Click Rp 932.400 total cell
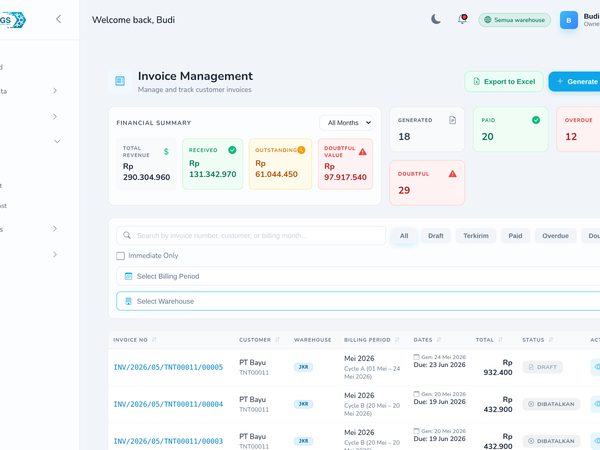600x450 pixels. click(497, 367)
